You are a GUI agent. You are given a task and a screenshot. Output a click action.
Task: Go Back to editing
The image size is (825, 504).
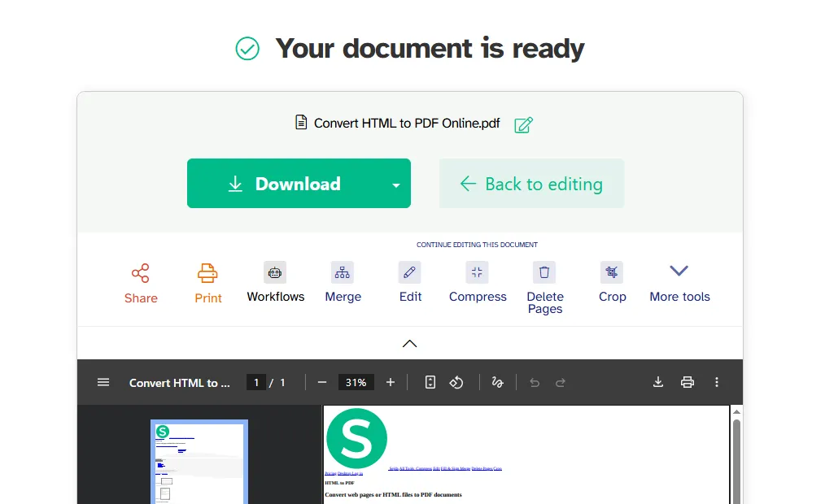click(531, 184)
